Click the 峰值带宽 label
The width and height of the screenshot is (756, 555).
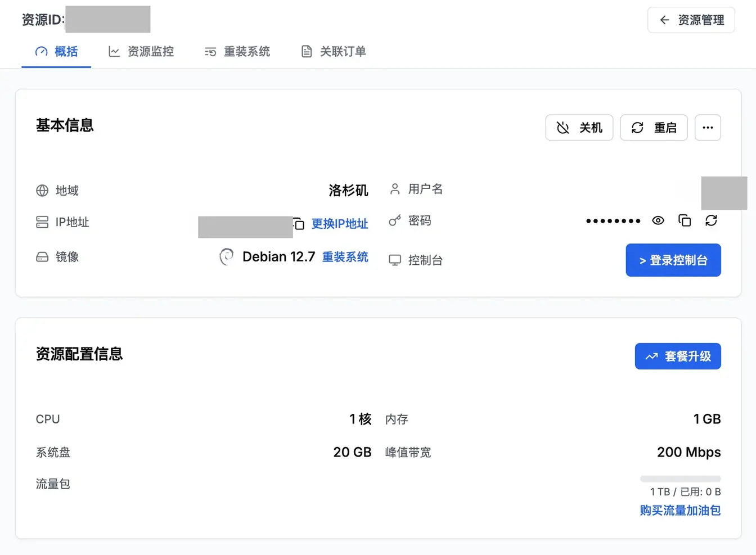tap(408, 453)
